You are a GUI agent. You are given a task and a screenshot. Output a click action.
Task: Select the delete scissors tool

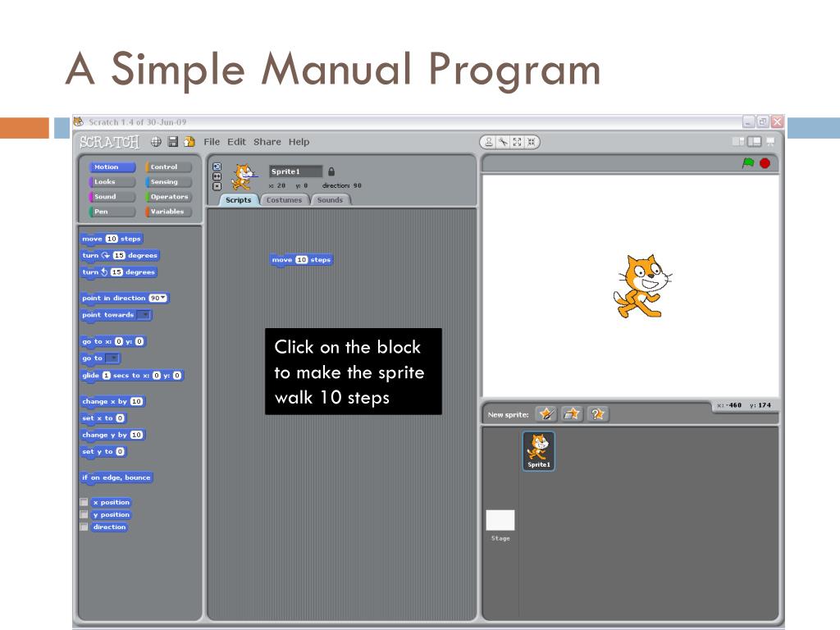503,142
